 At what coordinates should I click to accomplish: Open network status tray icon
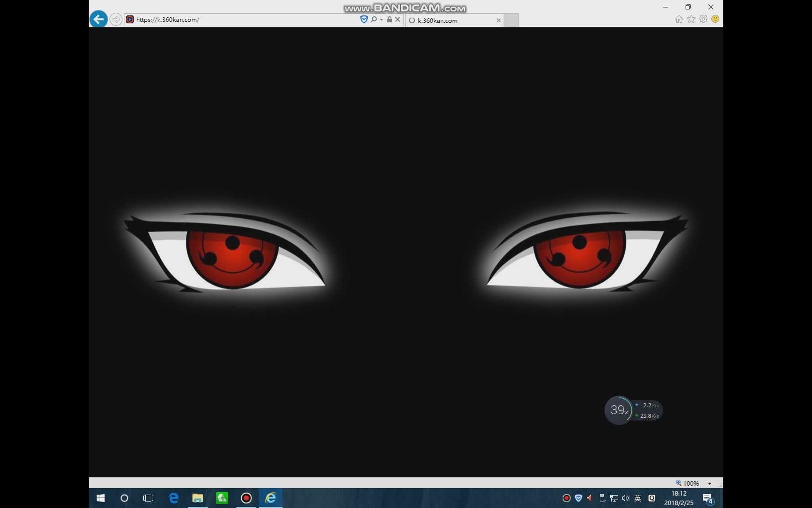[x=614, y=498]
